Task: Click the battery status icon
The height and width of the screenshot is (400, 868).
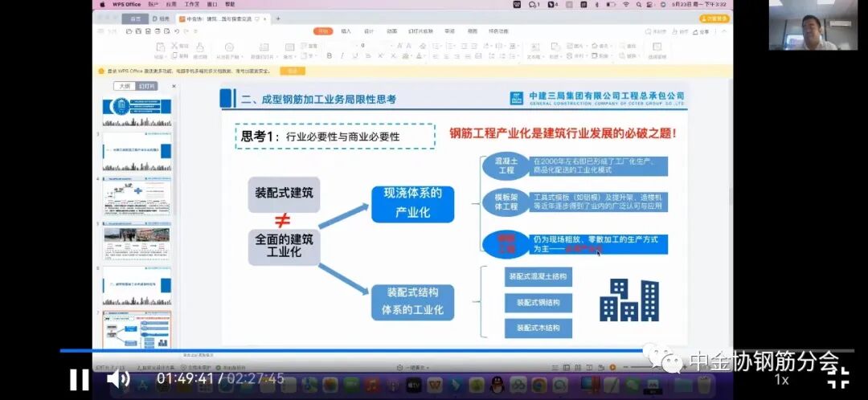Action: [x=611, y=4]
